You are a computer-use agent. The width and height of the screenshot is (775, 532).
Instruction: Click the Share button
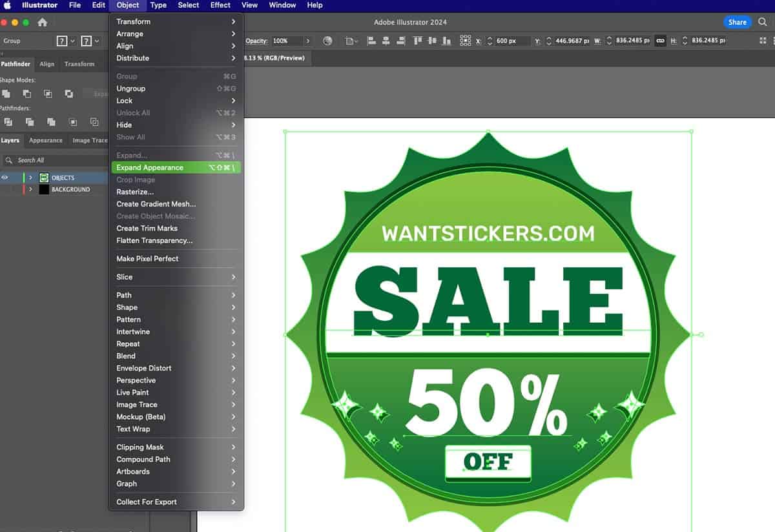[738, 22]
